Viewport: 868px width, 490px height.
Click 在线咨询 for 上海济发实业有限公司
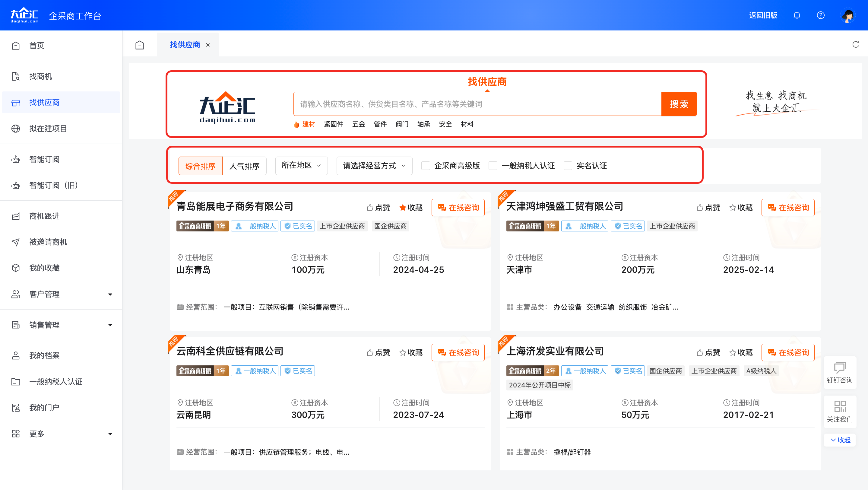coord(788,352)
